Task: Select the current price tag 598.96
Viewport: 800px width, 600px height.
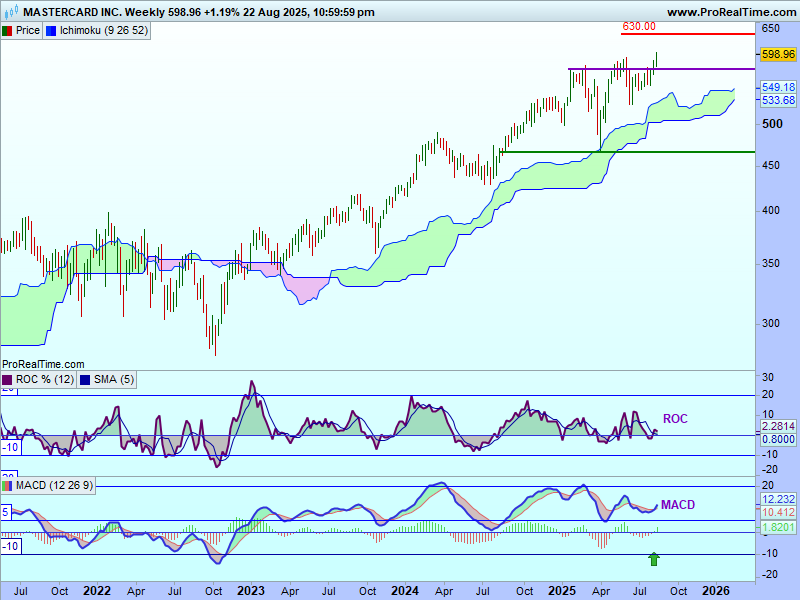Action: 778,54
